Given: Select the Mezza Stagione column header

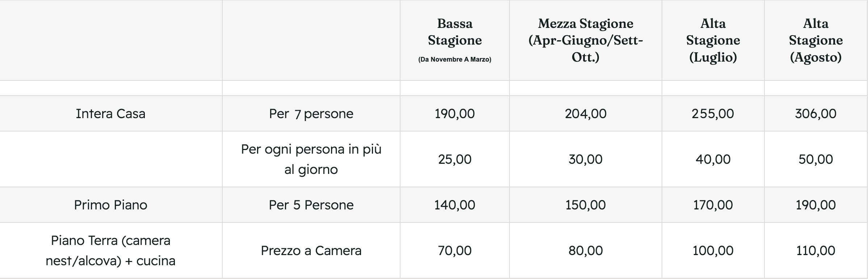Looking at the screenshot, I should pyautogui.click(x=585, y=40).
